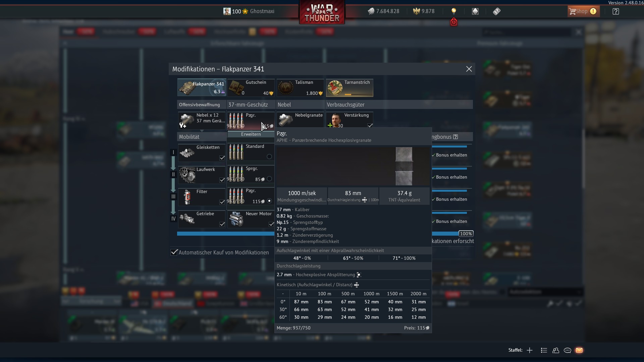Open the mail envelope icon

[579, 350]
